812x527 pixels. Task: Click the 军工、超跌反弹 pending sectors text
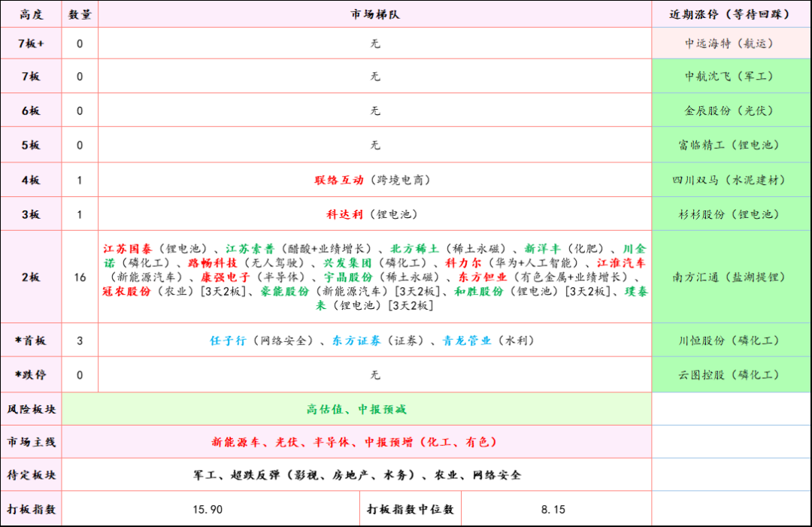pyautogui.click(x=356, y=474)
